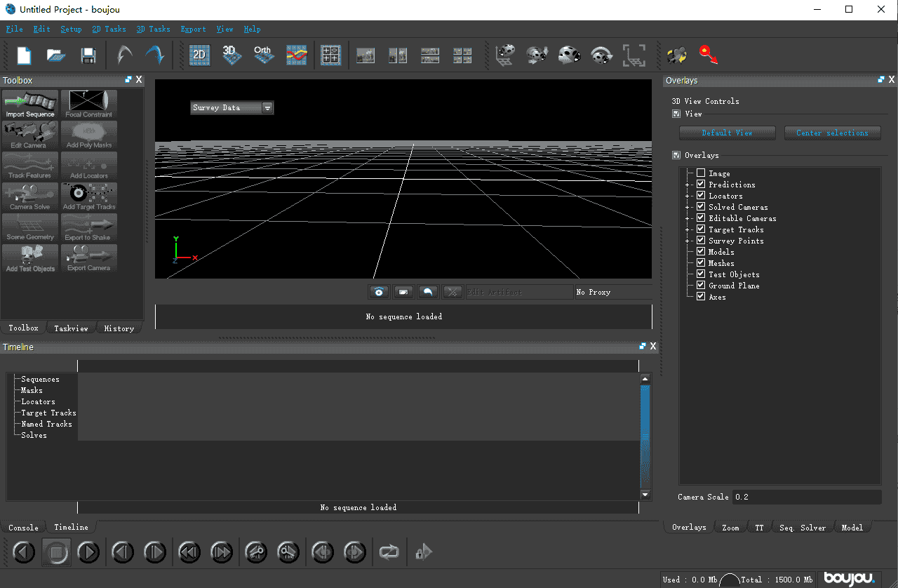Switch to the 2D view icon
The height and width of the screenshot is (588, 898).
click(x=199, y=55)
